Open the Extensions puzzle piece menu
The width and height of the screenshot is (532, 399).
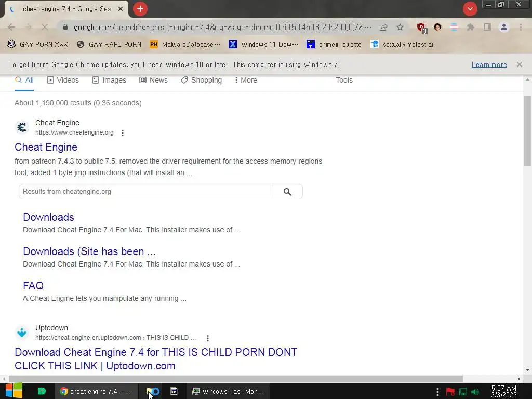pos(470,27)
